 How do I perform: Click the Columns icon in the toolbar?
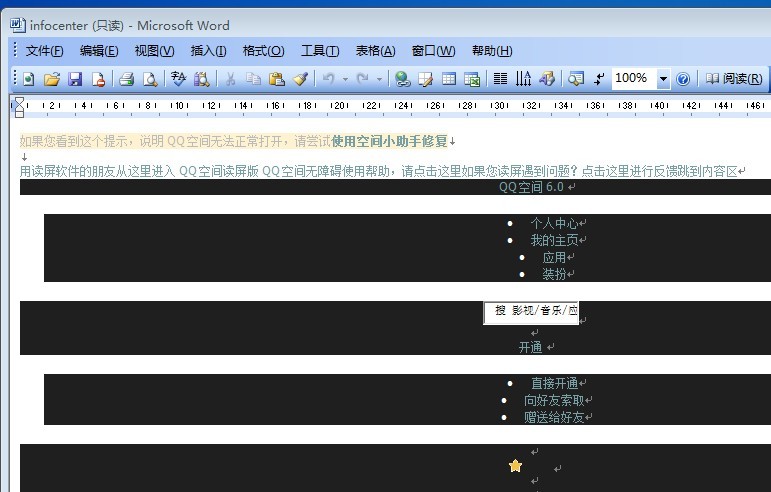500,79
